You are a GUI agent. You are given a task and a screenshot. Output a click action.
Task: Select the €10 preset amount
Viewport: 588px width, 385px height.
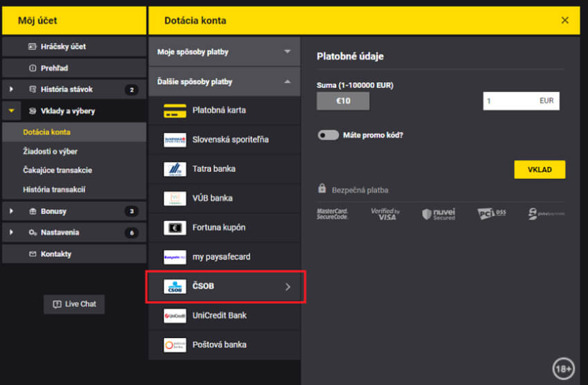tap(342, 101)
